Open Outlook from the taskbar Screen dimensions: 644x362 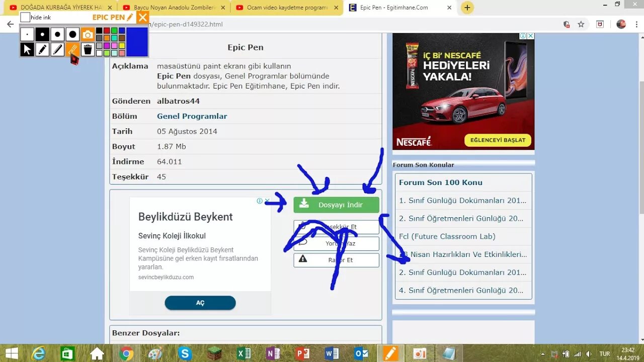[x=361, y=353]
